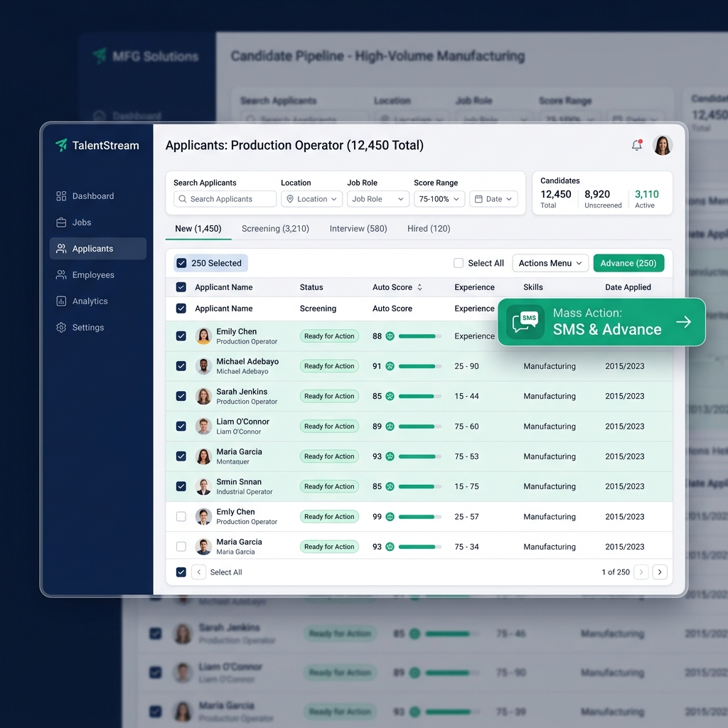728x728 pixels.
Task: Expand the Actions Menu dropdown
Action: 550,263
